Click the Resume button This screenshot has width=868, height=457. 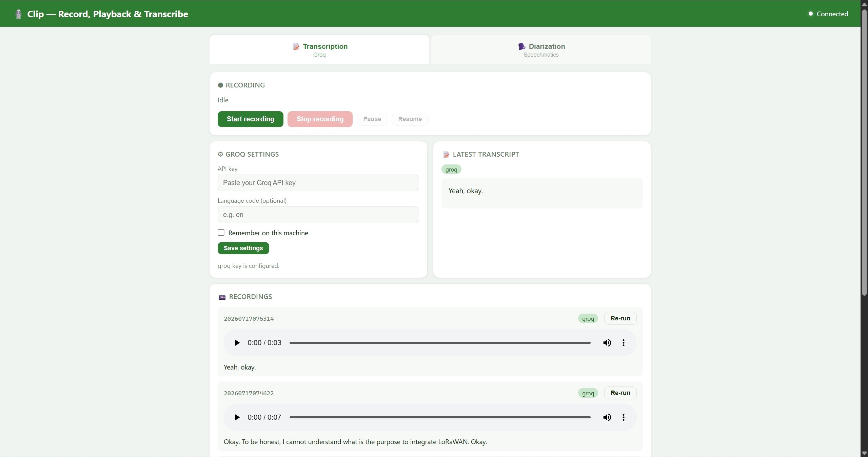tap(410, 119)
